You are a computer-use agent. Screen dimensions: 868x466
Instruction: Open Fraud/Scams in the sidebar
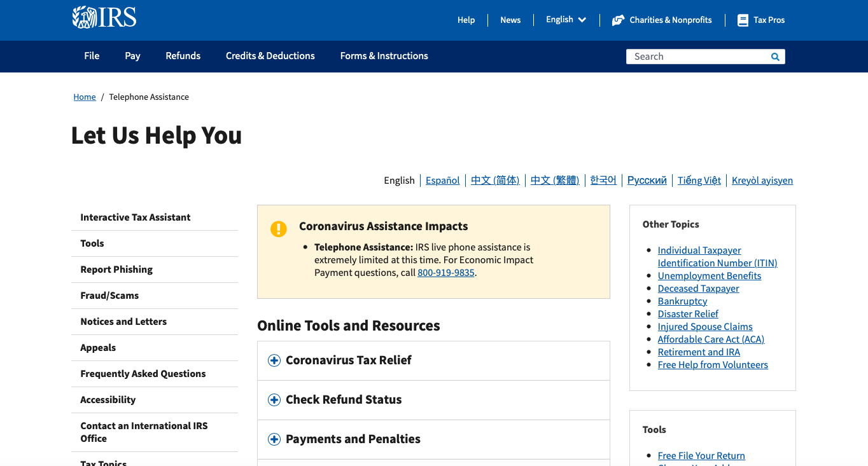tap(109, 296)
